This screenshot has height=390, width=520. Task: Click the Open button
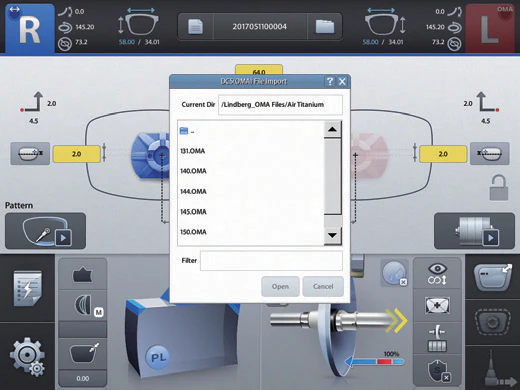[280, 286]
